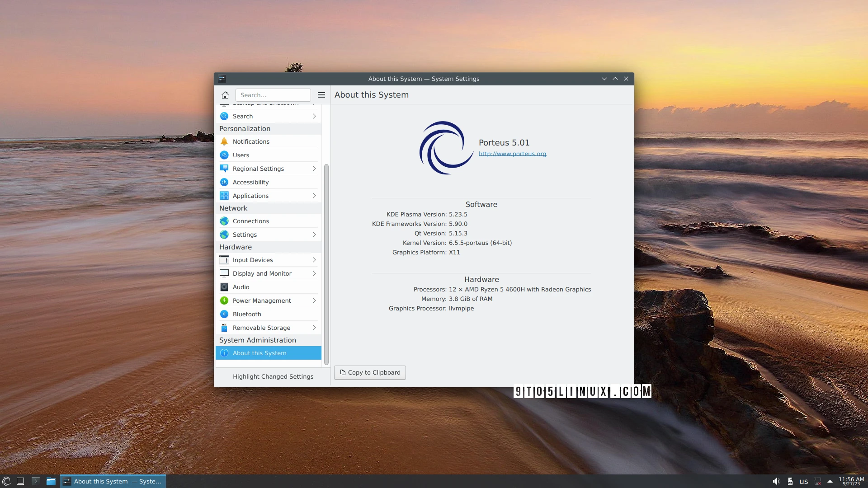Click the US keyboard layout indicator
This screenshot has height=488, width=868.
[x=804, y=481]
